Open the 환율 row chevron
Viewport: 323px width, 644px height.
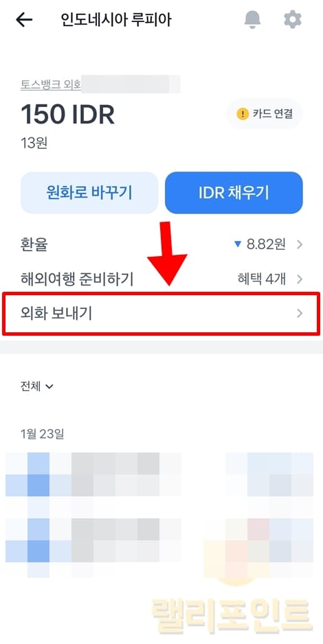(300, 245)
